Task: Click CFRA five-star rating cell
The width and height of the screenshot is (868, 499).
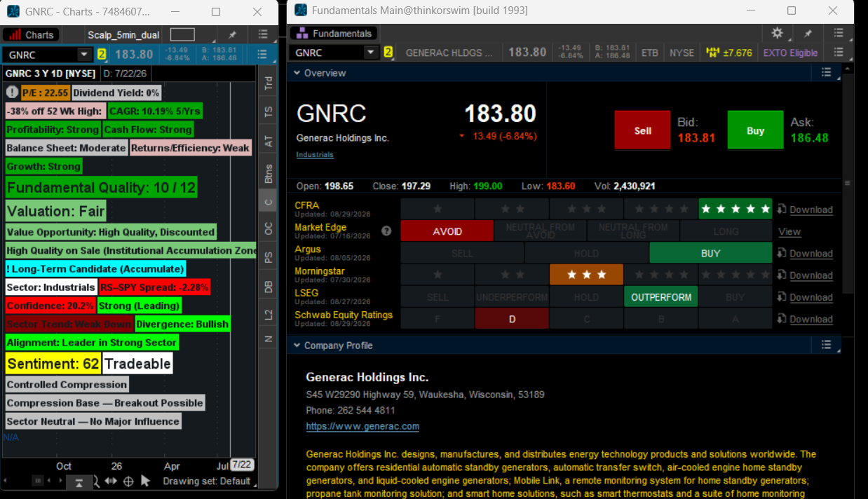Action: [735, 209]
